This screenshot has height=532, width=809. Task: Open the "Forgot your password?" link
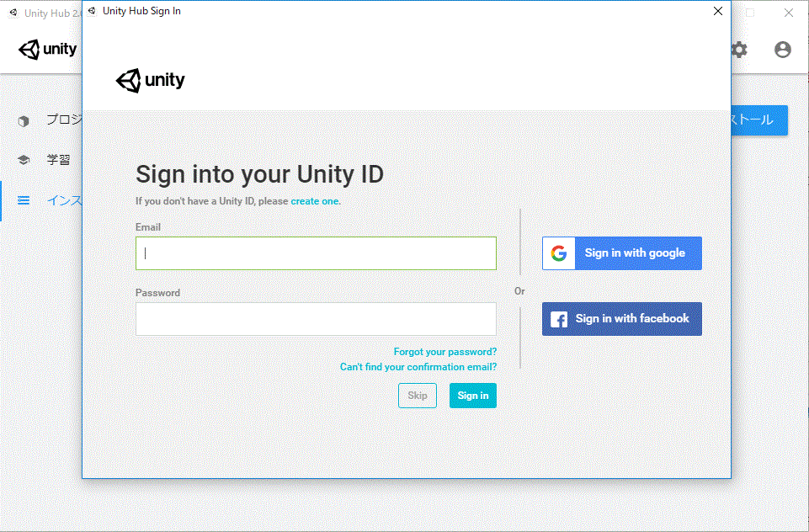444,352
